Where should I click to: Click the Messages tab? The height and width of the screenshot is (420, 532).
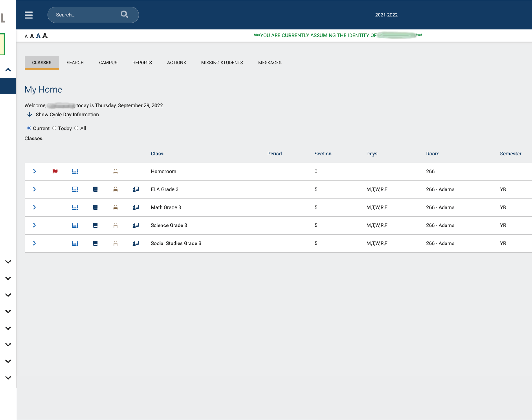pyautogui.click(x=270, y=62)
